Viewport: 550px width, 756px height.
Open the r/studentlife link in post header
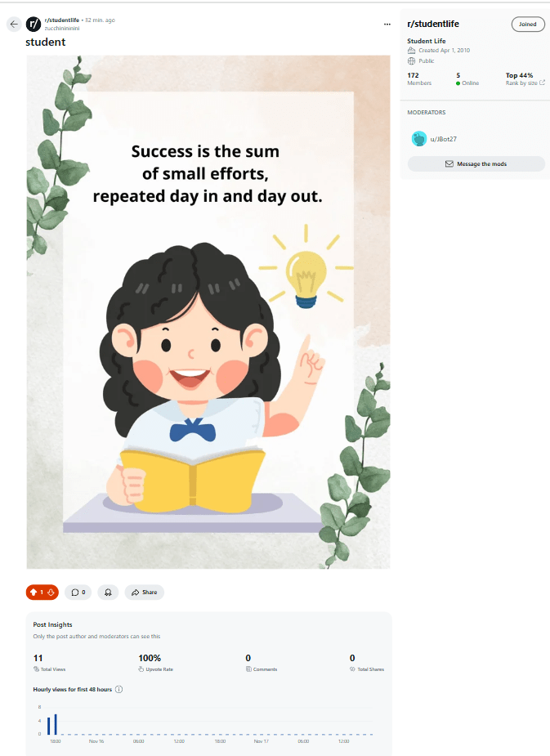[x=62, y=20]
